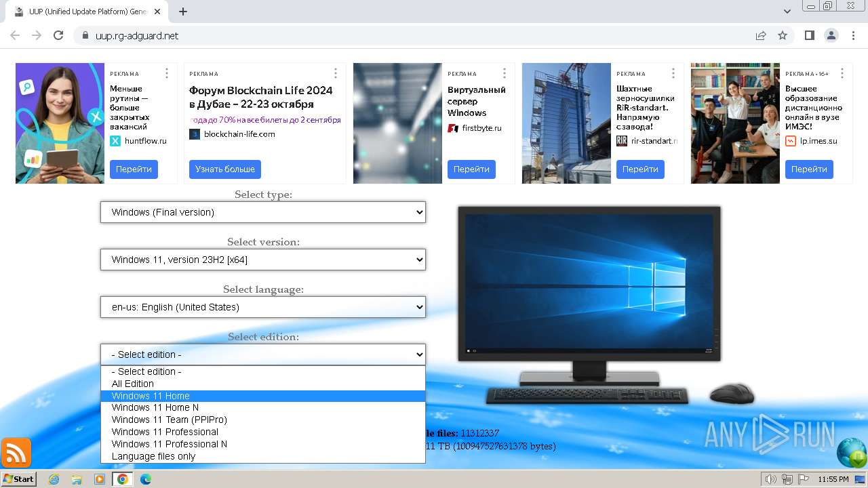Choose '- Select edition -' placeholder option
The height and width of the screenshot is (488, 868).
pos(263,371)
